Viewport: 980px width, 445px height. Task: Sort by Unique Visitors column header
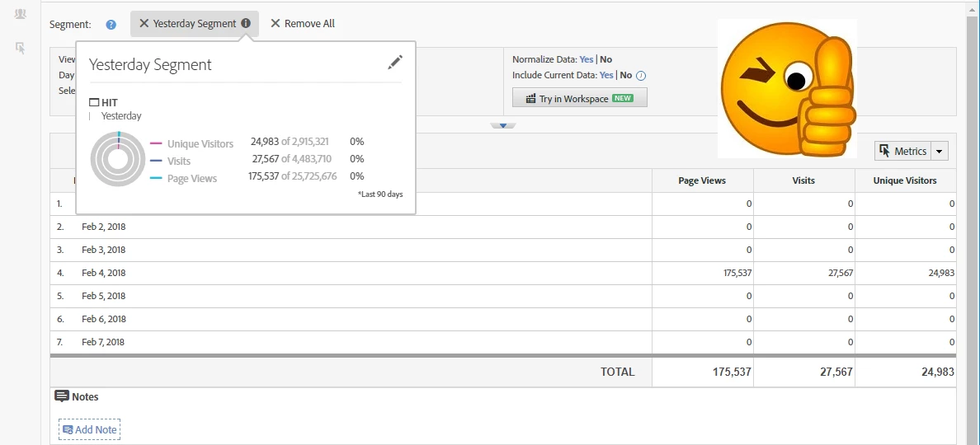[x=904, y=180]
